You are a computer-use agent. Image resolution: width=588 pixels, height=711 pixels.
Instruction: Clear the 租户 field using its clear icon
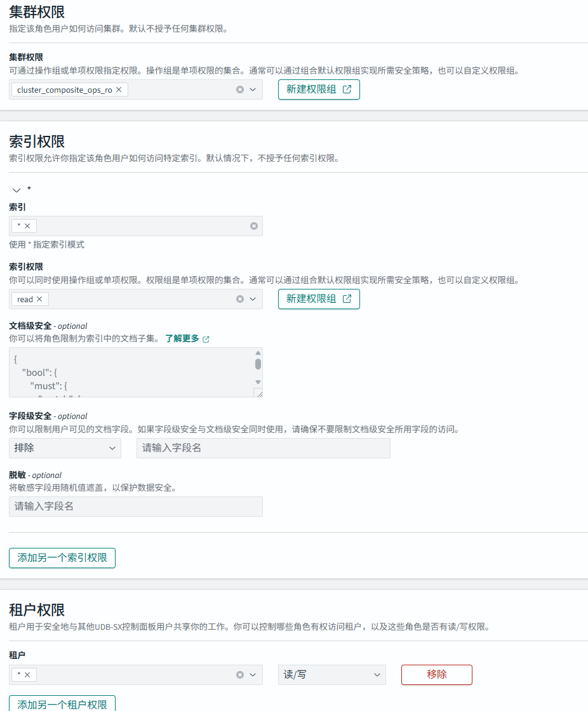(x=239, y=674)
